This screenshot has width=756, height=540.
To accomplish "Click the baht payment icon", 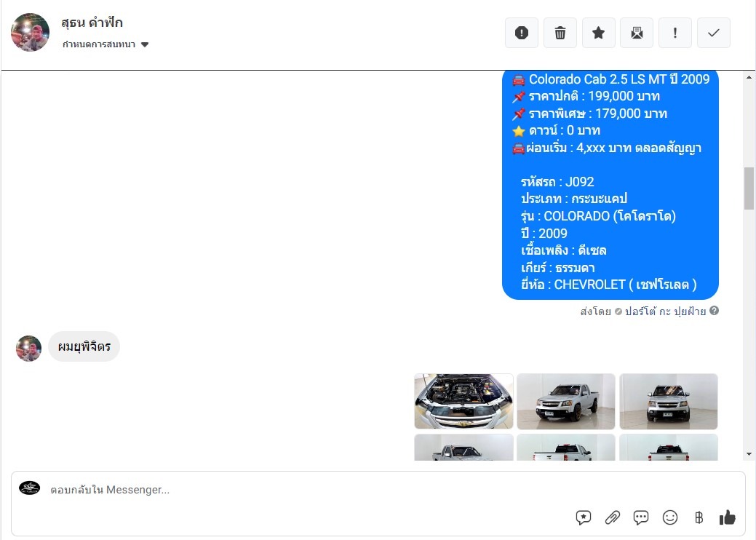I will pyautogui.click(x=699, y=517).
